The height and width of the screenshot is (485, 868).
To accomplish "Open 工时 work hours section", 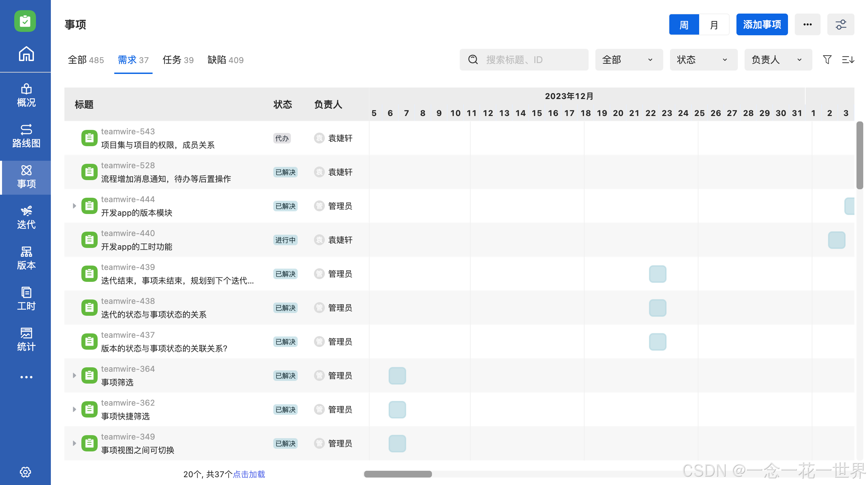I will (26, 299).
